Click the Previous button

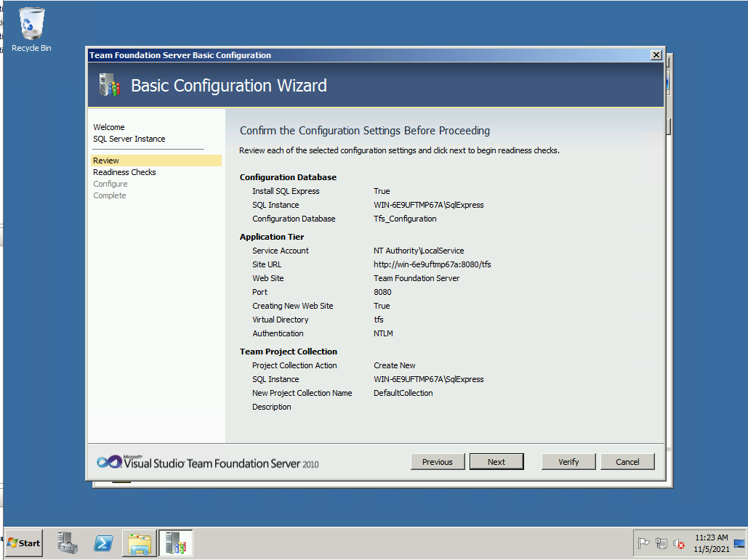click(437, 462)
